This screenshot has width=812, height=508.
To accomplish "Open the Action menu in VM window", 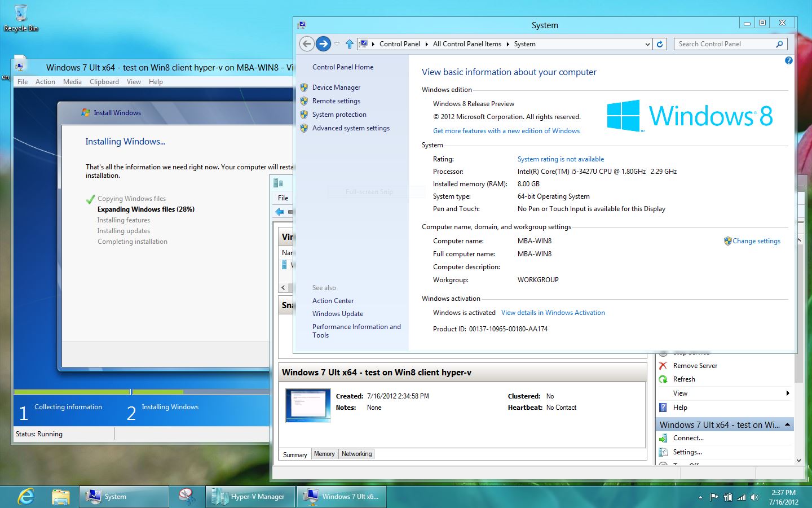I will (45, 82).
